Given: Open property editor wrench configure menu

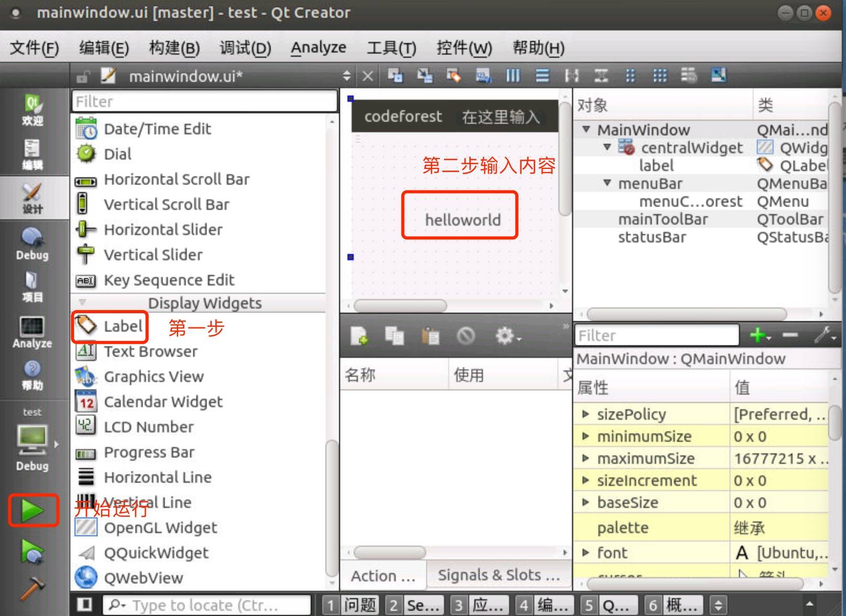Looking at the screenshot, I should click(825, 334).
